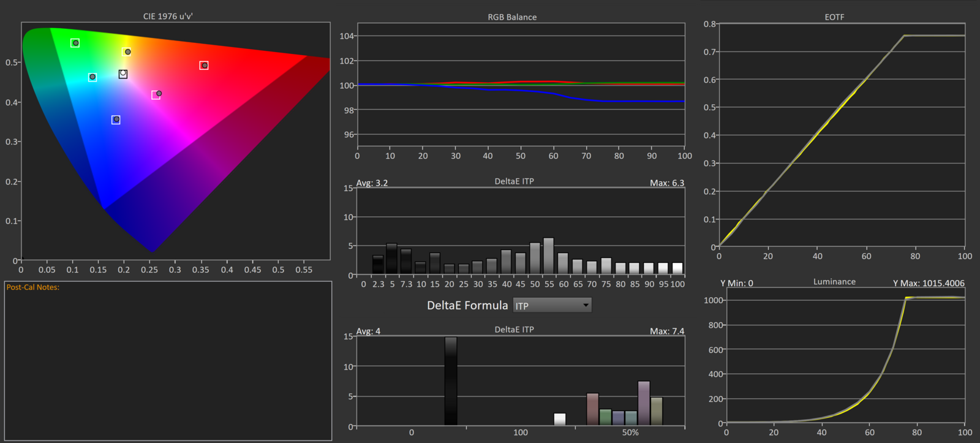
Task: Select the 100 percent white bar in grayscale DeltaE
Action: [x=677, y=268]
